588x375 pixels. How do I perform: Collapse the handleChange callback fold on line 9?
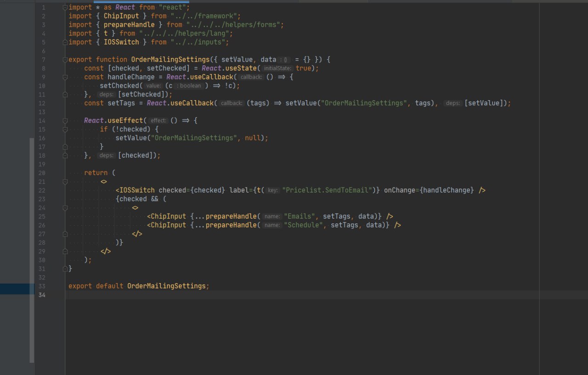65,77
